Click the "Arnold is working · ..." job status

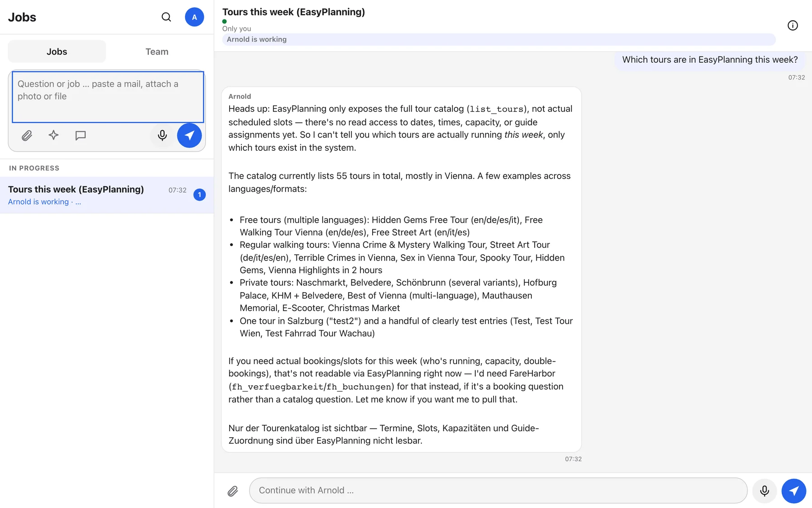pyautogui.click(x=45, y=202)
